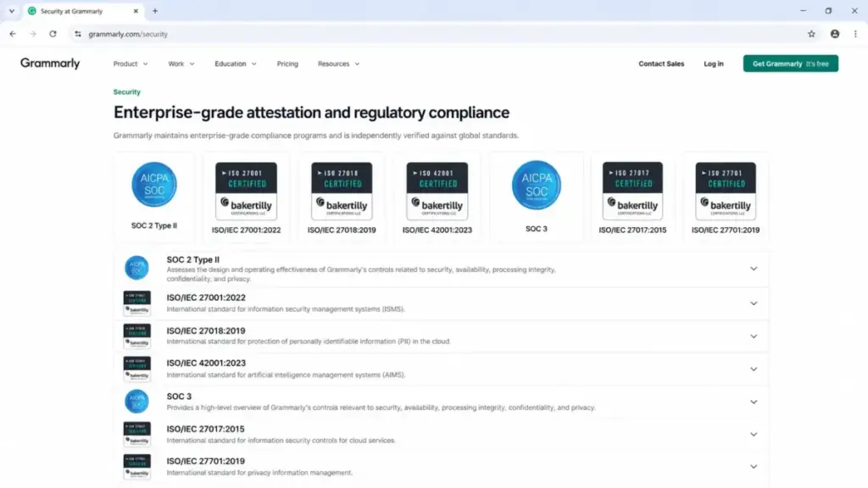Go back using browser back arrow
Screen dimensions: 868x488
pyautogui.click(x=13, y=34)
